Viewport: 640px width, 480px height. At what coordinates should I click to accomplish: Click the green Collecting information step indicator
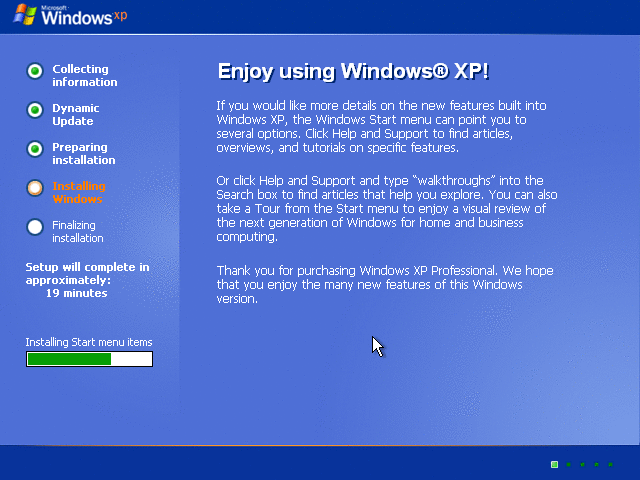[x=35, y=71]
